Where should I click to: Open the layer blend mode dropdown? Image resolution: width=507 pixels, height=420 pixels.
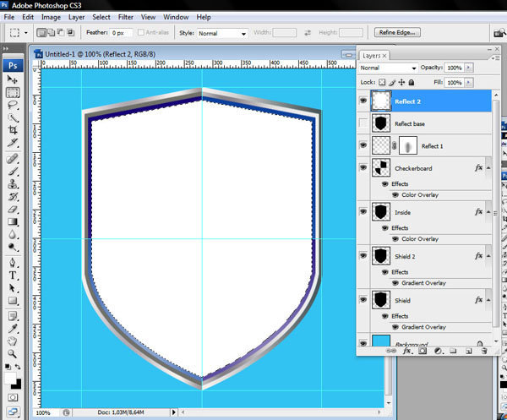(389, 68)
